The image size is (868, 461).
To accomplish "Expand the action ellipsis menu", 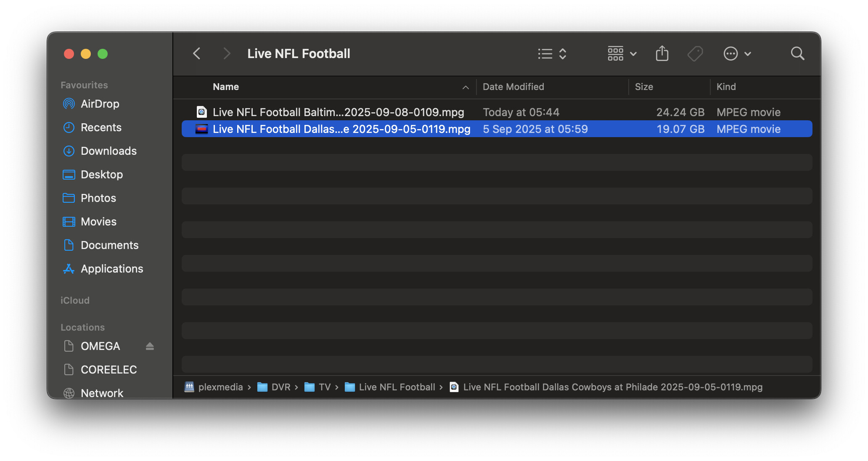I will click(x=737, y=53).
